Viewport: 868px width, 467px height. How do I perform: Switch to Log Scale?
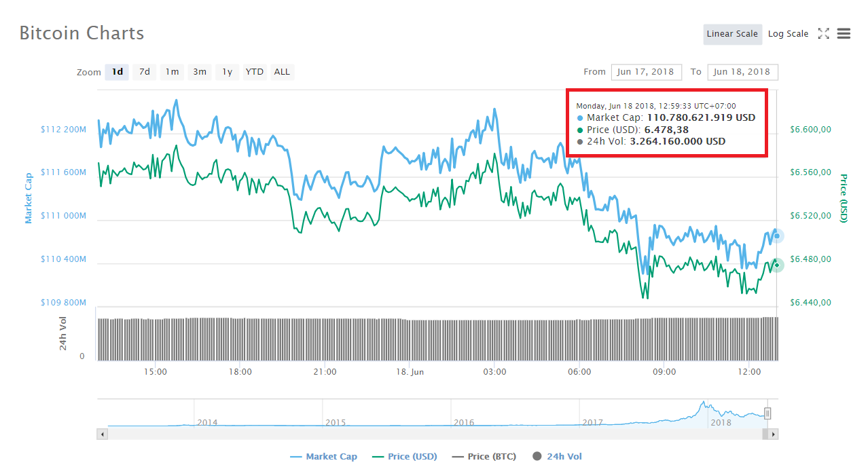(788, 34)
